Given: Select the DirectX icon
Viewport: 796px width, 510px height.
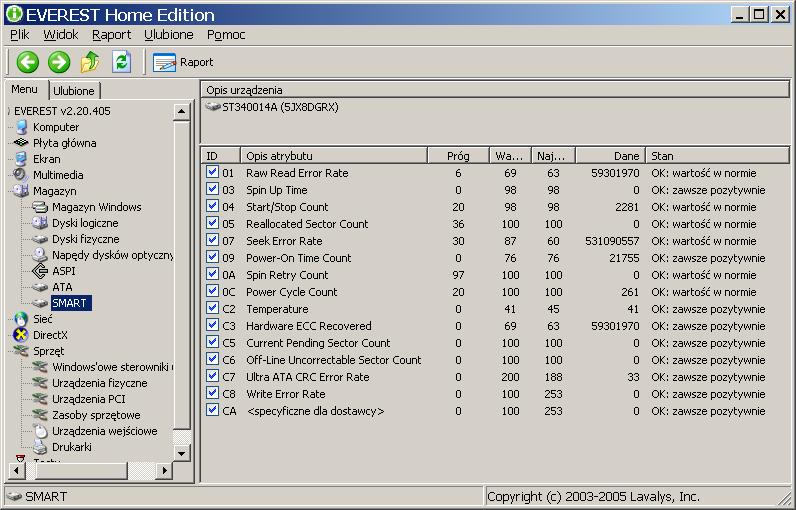Looking at the screenshot, I should point(21,335).
